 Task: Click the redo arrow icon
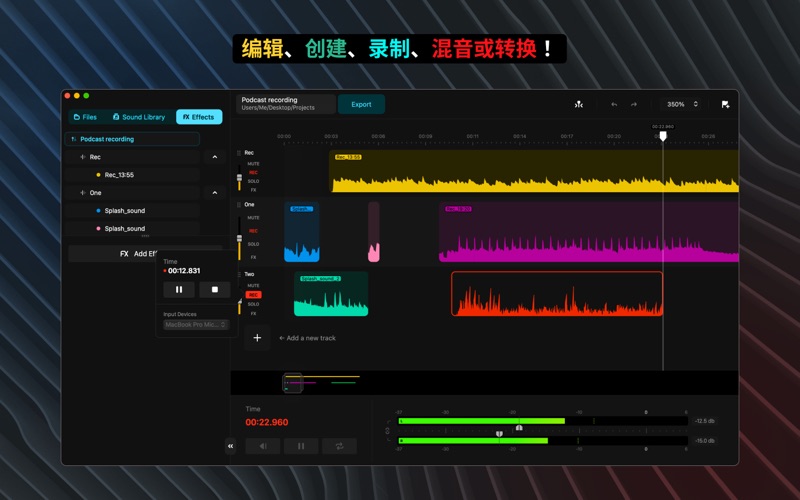point(633,104)
